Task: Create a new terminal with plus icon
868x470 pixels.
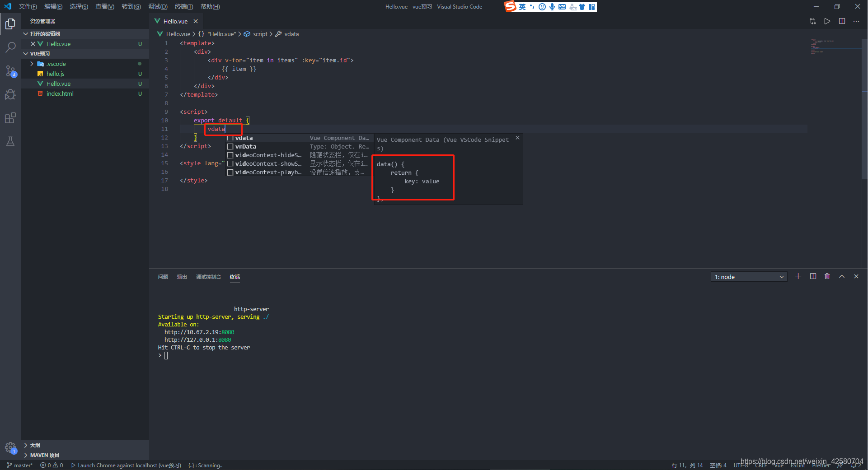Action: pyautogui.click(x=798, y=276)
